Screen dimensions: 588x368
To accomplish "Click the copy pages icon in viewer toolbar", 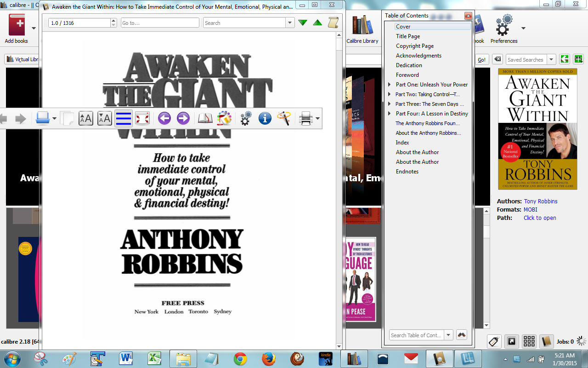I will pyautogui.click(x=67, y=119).
